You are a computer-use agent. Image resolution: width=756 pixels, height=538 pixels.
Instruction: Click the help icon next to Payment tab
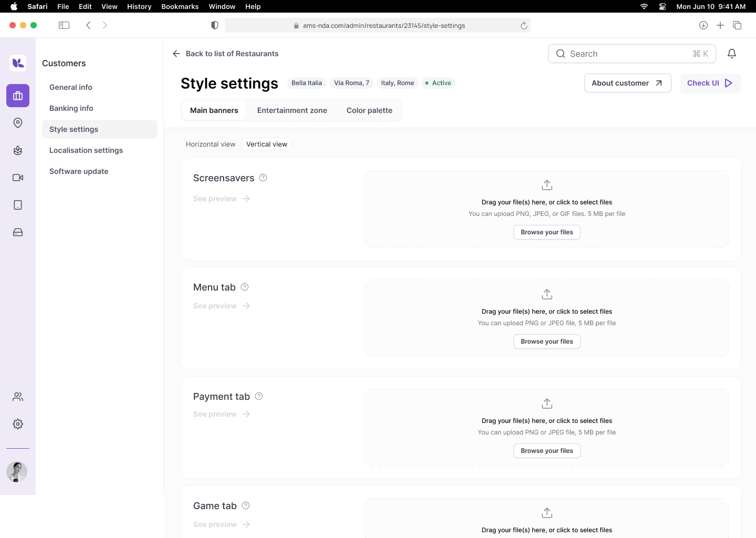pyautogui.click(x=259, y=396)
